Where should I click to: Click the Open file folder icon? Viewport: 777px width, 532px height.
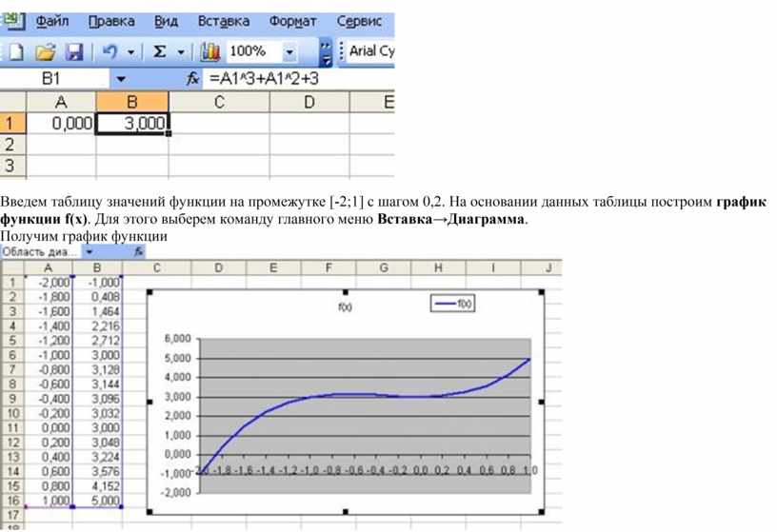pyautogui.click(x=45, y=52)
